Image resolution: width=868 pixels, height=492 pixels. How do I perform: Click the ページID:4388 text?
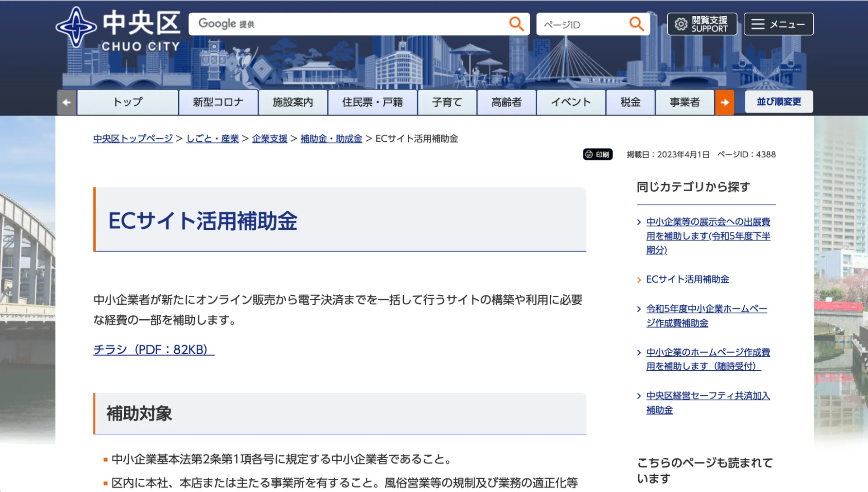(746, 155)
